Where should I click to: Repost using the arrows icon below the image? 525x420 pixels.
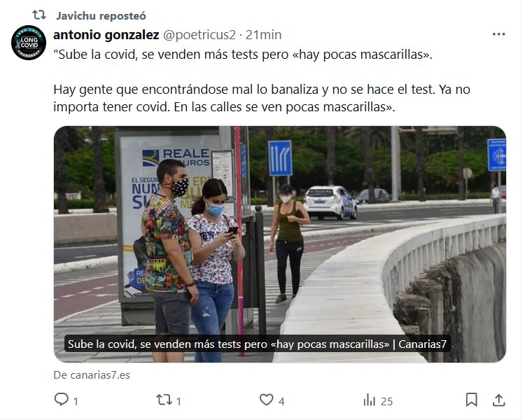pos(164,400)
